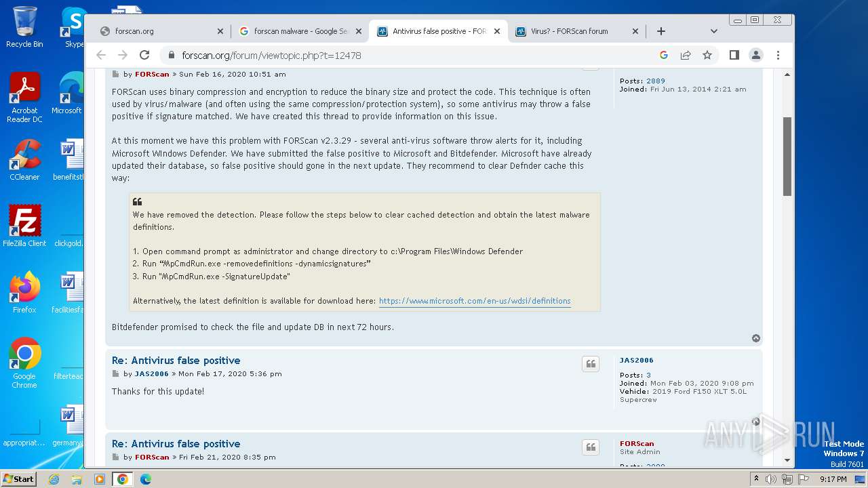Open Google Chrome desktop icon
Image resolution: width=868 pixels, height=488 pixels.
[x=24, y=363]
